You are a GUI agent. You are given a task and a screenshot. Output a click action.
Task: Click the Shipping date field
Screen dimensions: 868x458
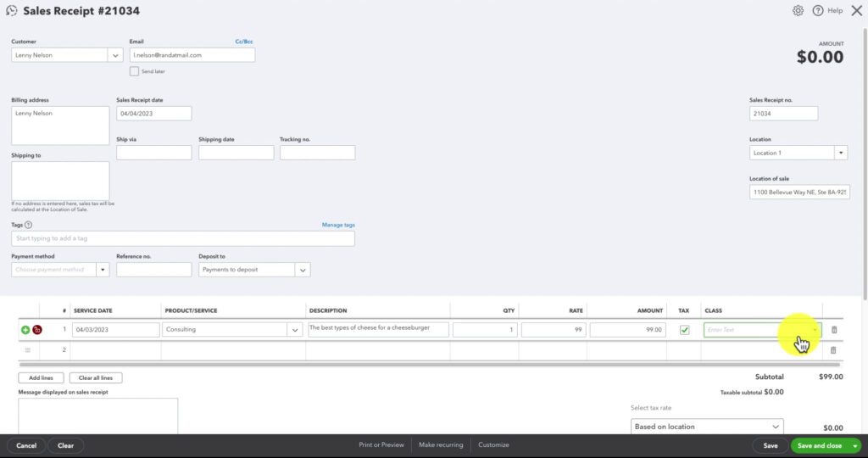point(236,153)
